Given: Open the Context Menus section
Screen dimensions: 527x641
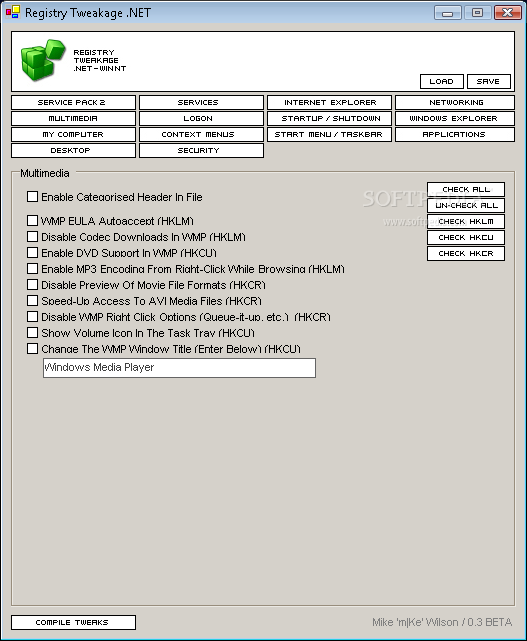Looking at the screenshot, I should (201, 134).
